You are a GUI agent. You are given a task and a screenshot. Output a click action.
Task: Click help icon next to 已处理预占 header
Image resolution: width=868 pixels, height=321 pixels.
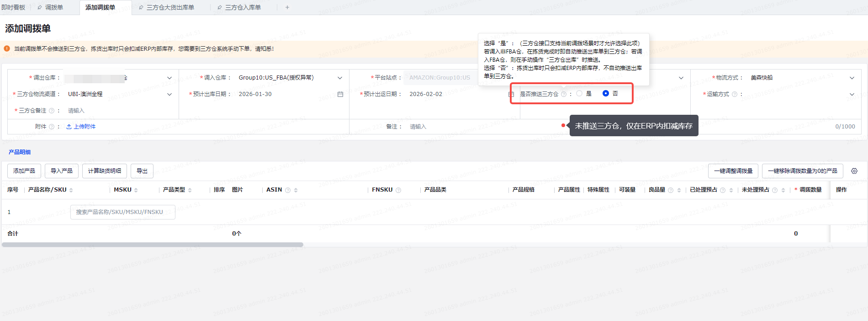(x=723, y=190)
